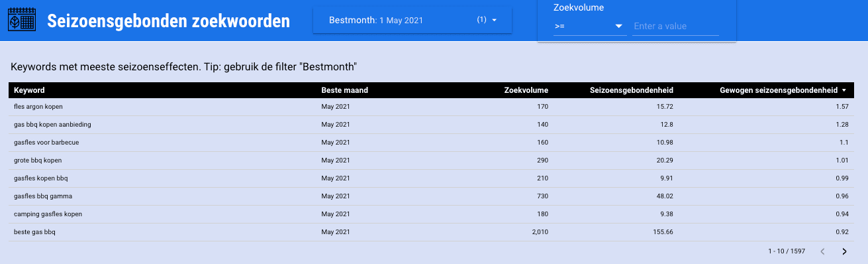Select the fles argon kopen row
Viewport: 868px width, 264px height.
coord(434,107)
